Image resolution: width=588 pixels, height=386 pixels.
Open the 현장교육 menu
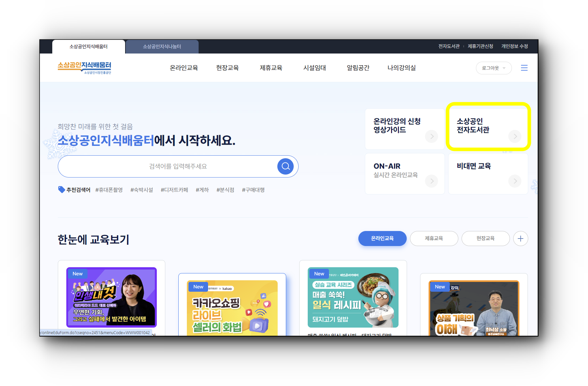pos(227,68)
